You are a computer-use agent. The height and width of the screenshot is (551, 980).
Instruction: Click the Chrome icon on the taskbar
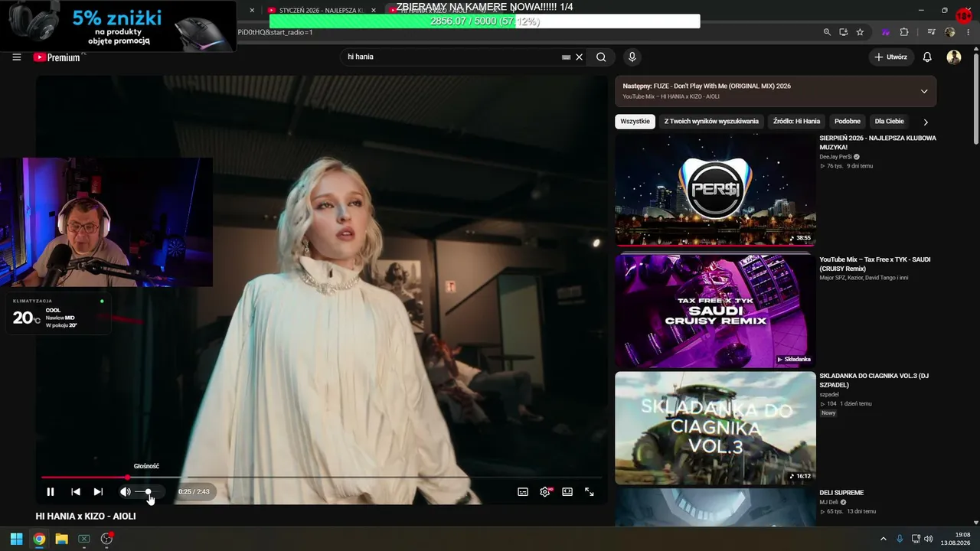coord(39,539)
